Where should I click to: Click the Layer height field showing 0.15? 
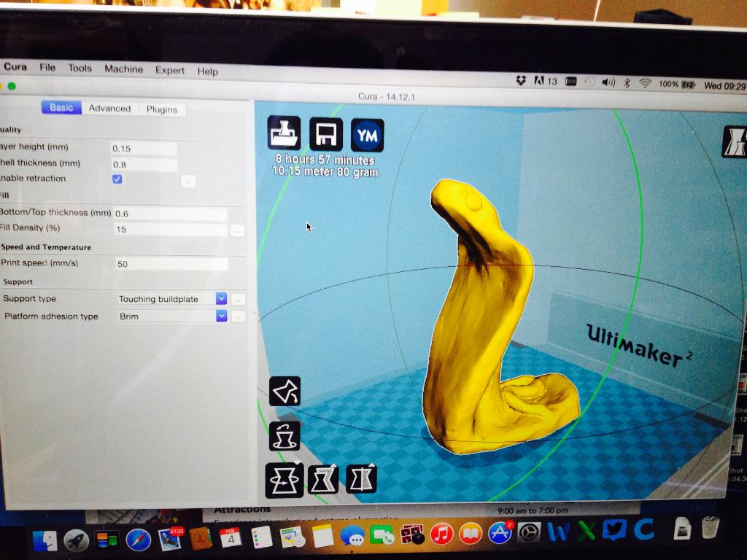pos(144,149)
